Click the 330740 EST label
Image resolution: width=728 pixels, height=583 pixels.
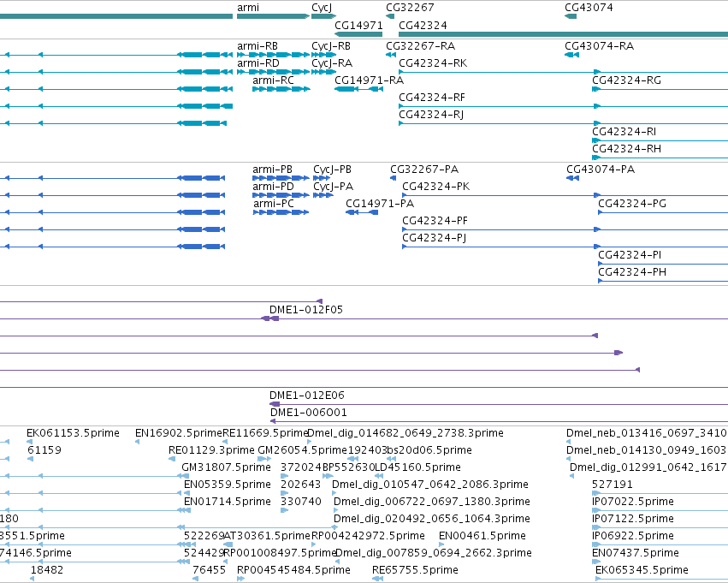coord(301,503)
